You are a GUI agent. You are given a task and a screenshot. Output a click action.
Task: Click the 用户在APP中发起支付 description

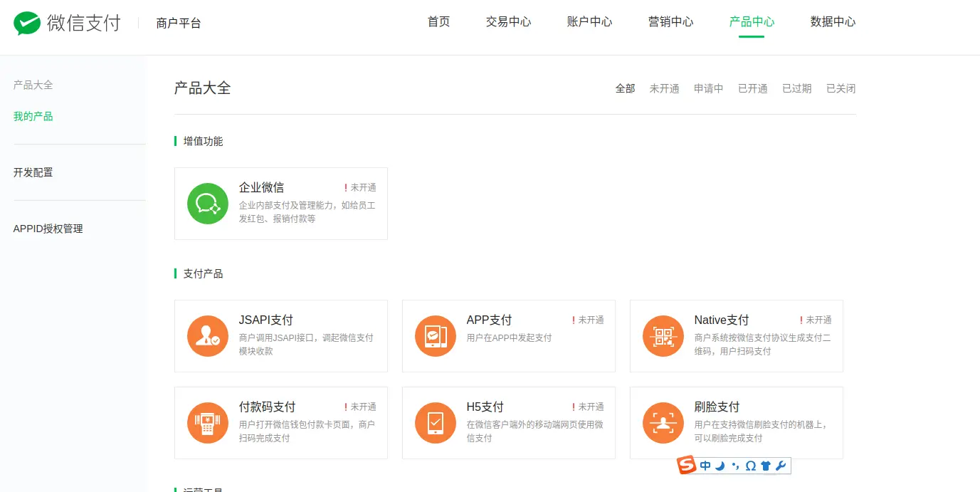coord(509,338)
